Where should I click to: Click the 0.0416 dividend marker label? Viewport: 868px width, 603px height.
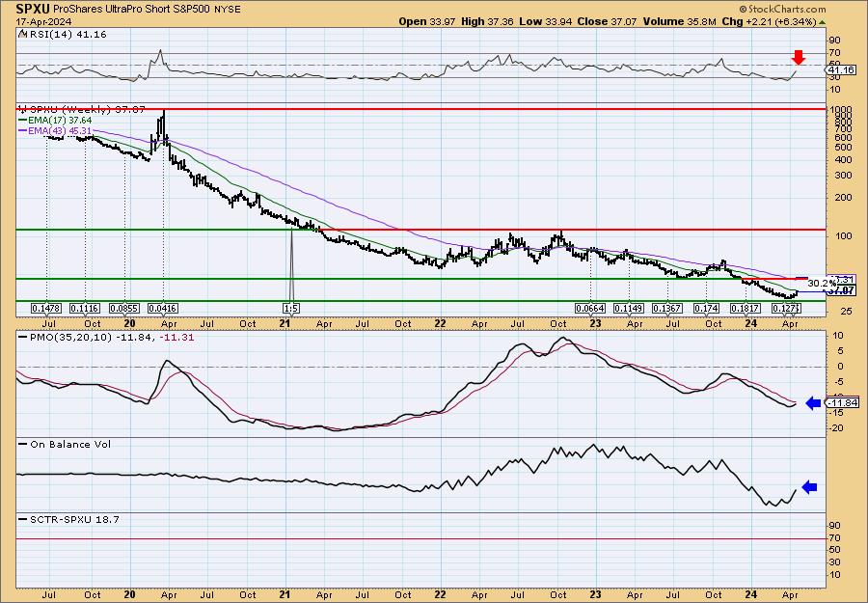163,309
